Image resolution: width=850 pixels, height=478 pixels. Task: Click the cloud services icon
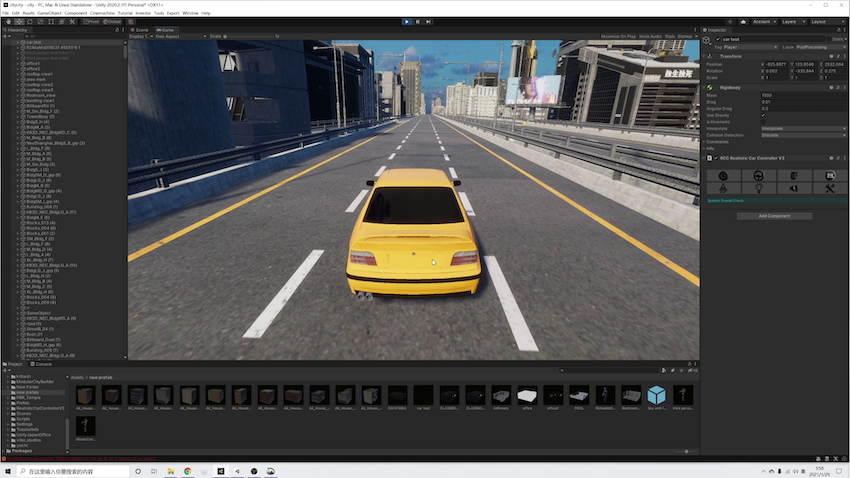741,21
